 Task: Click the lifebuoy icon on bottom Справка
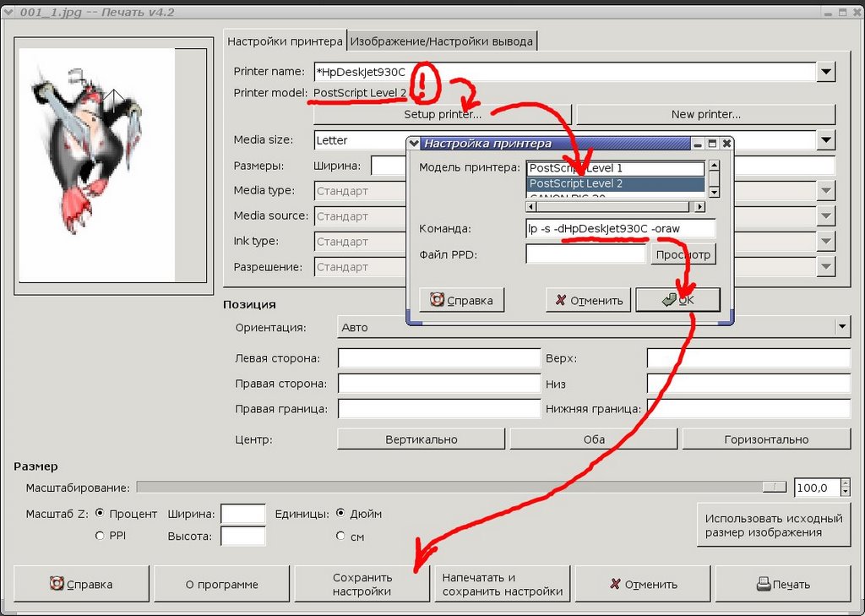coord(57,583)
